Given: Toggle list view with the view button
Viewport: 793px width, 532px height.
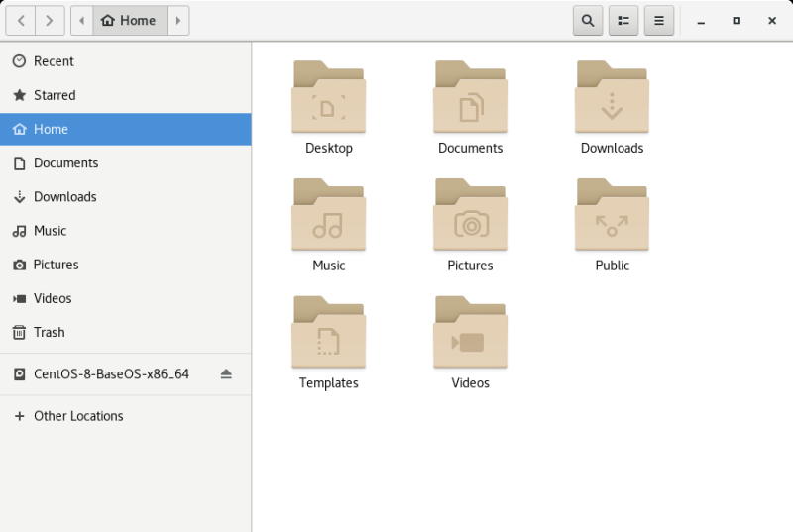Looking at the screenshot, I should click(623, 20).
